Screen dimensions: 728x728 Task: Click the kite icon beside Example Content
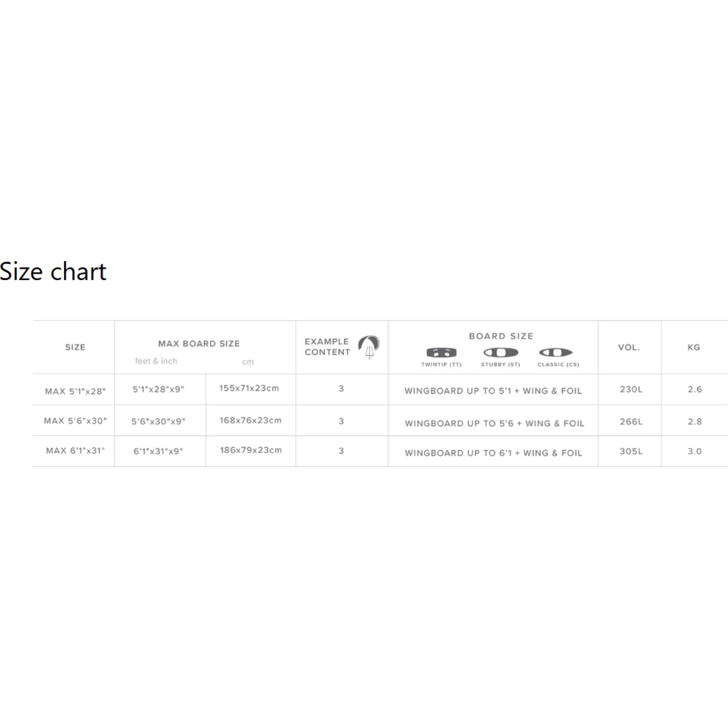point(369,347)
